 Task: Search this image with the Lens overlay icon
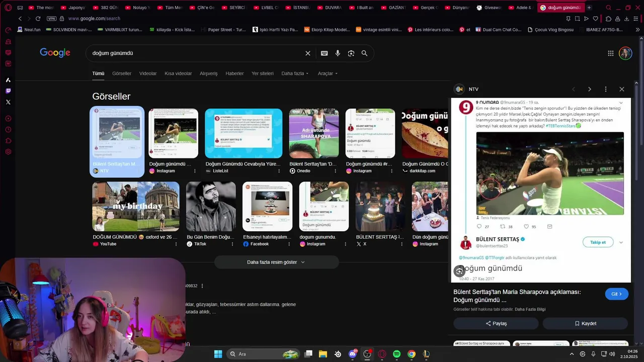click(x=459, y=271)
